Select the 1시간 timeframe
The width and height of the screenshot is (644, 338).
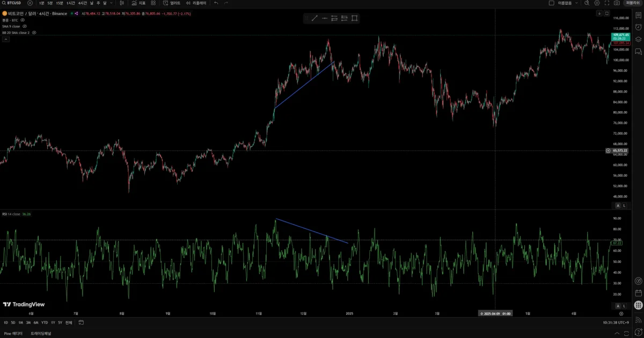point(70,3)
